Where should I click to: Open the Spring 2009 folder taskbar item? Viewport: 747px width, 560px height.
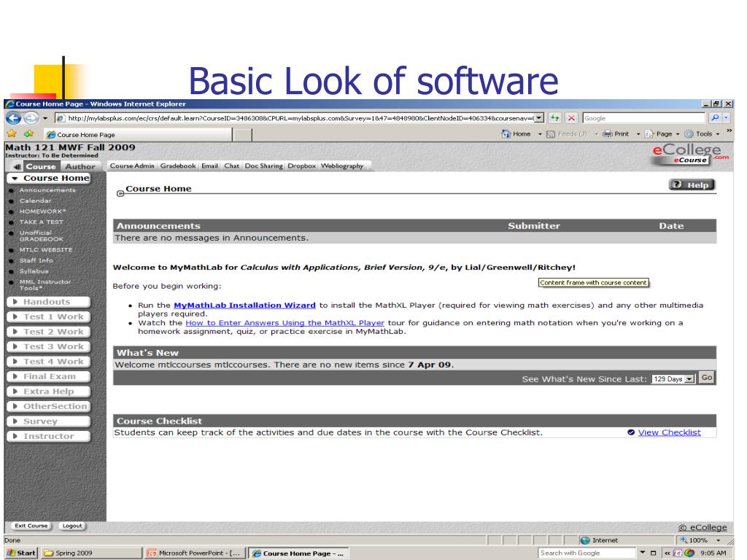(x=91, y=553)
